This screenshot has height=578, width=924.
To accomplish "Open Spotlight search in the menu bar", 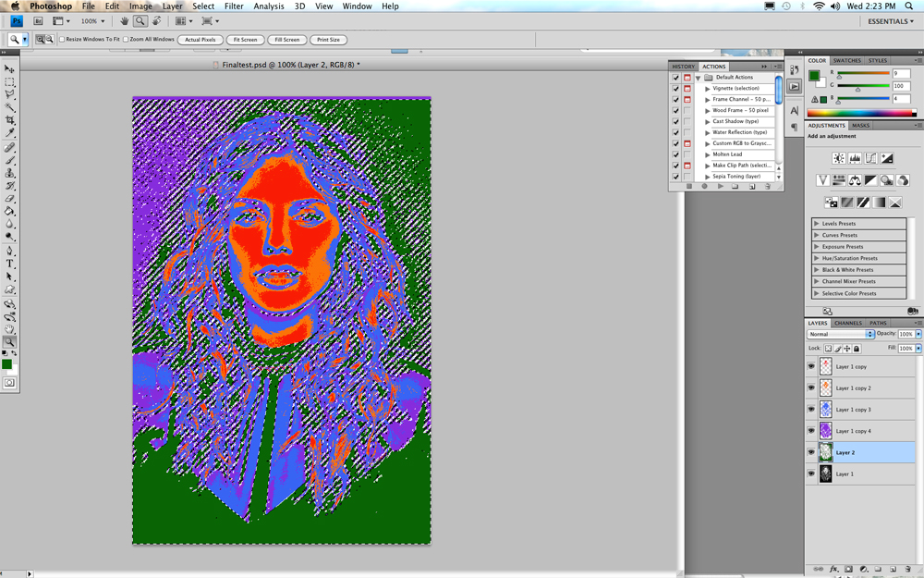I will click(x=909, y=6).
